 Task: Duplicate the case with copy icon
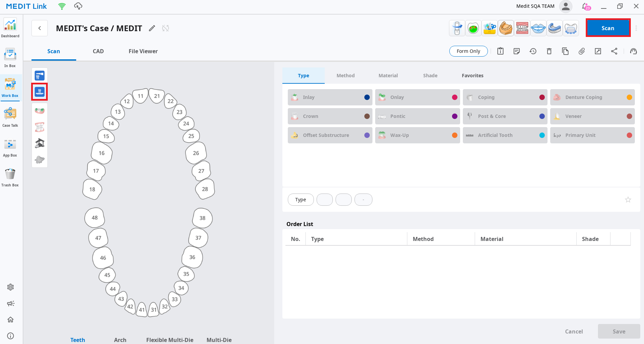[x=565, y=51]
